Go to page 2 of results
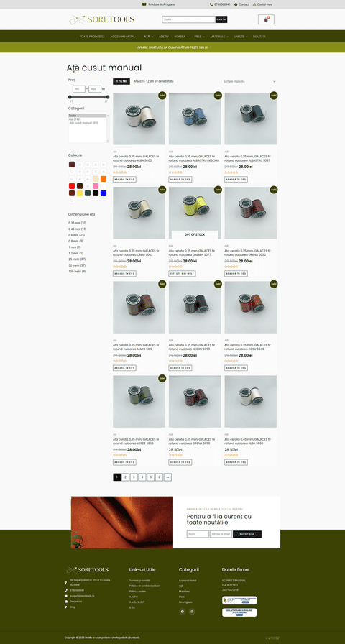 (x=125, y=477)
